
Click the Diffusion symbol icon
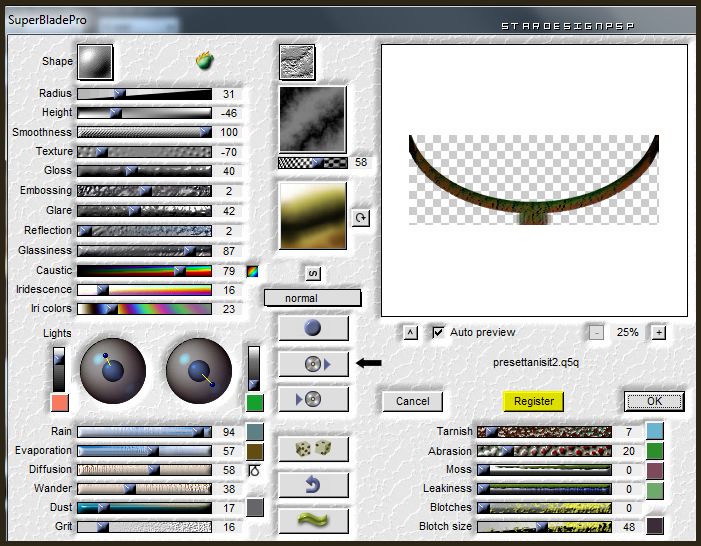point(254,470)
